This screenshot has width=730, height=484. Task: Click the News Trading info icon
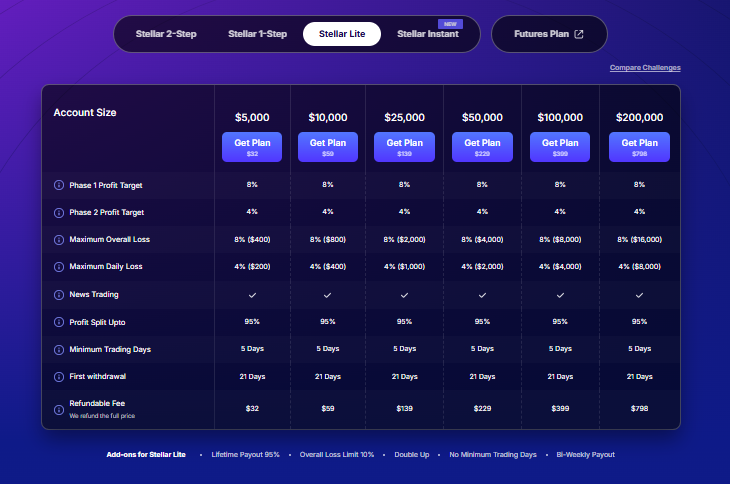click(x=58, y=294)
